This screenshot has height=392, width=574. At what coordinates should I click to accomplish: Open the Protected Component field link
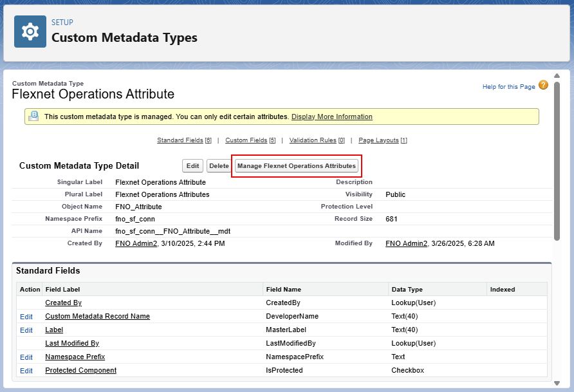point(81,370)
